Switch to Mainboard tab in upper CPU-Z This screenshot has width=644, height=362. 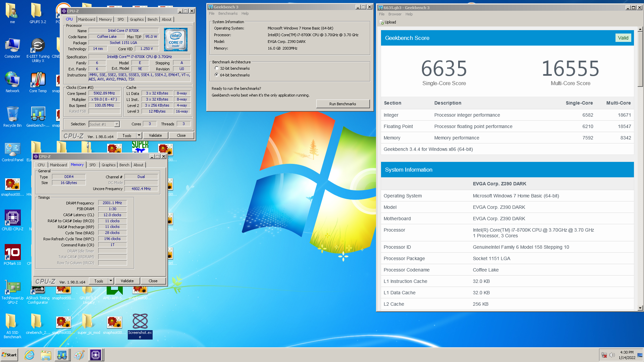click(87, 19)
